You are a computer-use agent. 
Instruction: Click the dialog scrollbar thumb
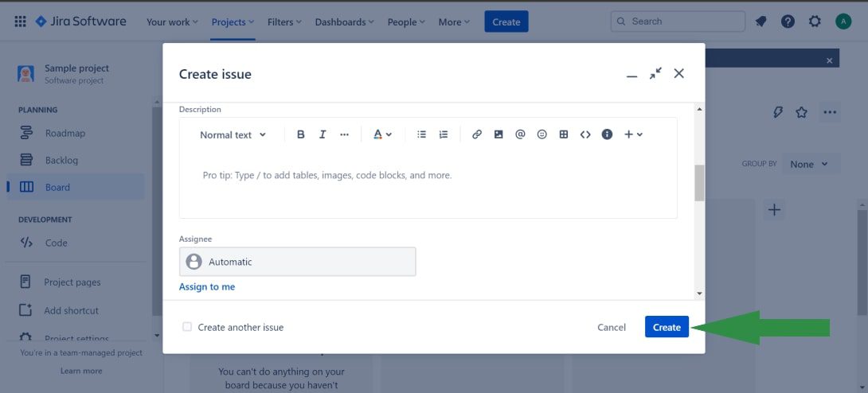700,183
